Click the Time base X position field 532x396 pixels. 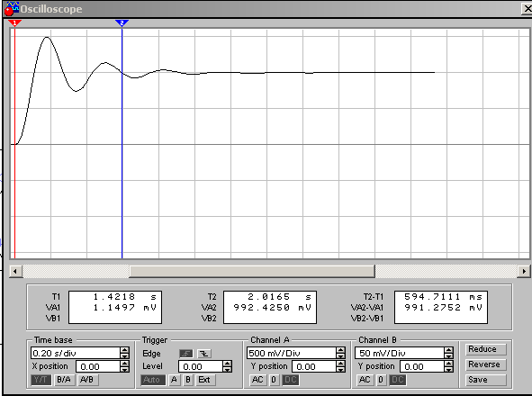point(98,366)
